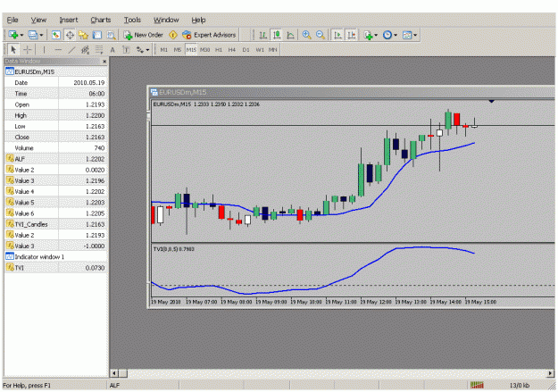Toggle the Expert Advisors button

(x=209, y=35)
